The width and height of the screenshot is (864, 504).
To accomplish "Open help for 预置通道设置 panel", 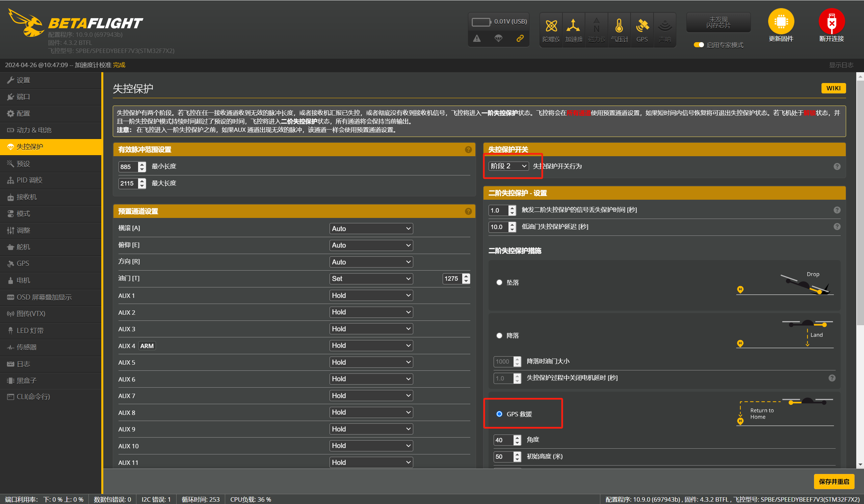I will (x=468, y=212).
